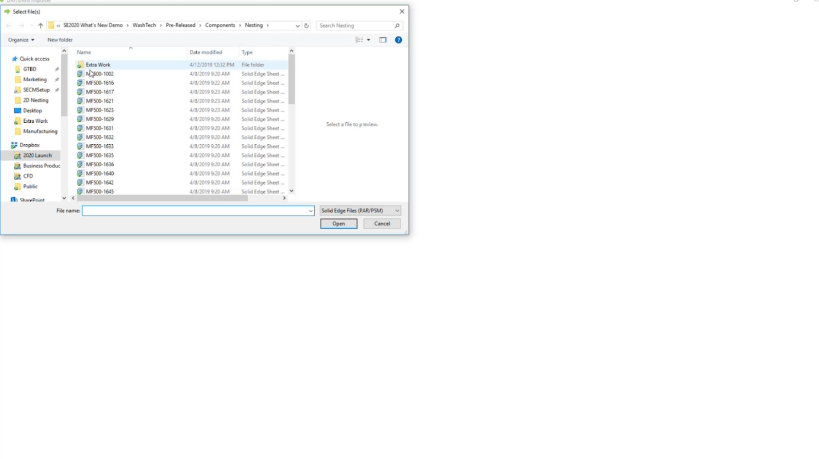
Task: Select file MF500-1617
Action: (x=100, y=92)
